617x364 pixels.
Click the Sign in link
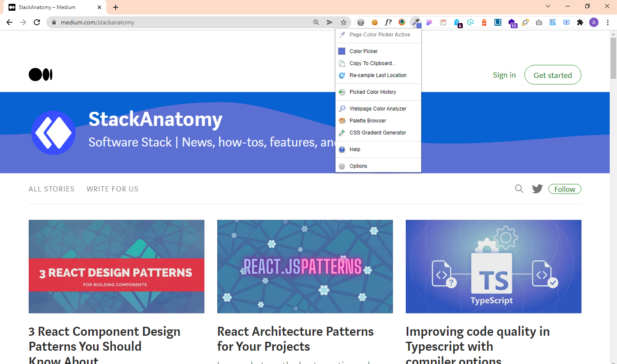504,75
